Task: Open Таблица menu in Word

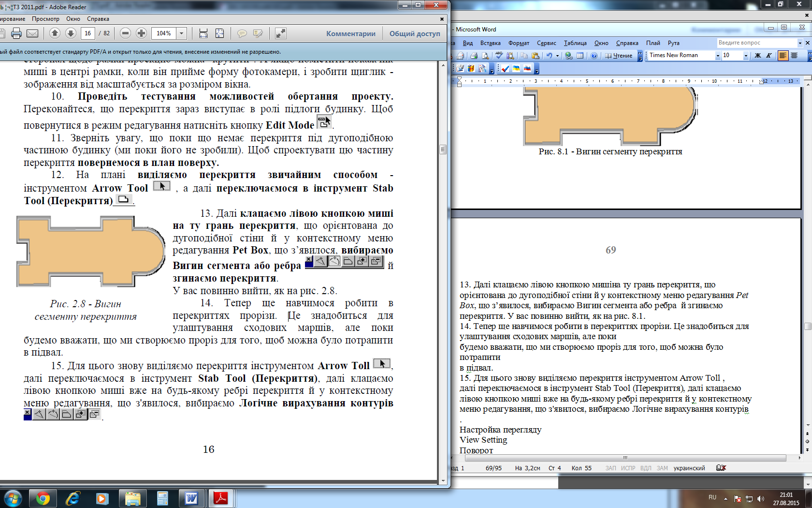Action: (x=575, y=43)
